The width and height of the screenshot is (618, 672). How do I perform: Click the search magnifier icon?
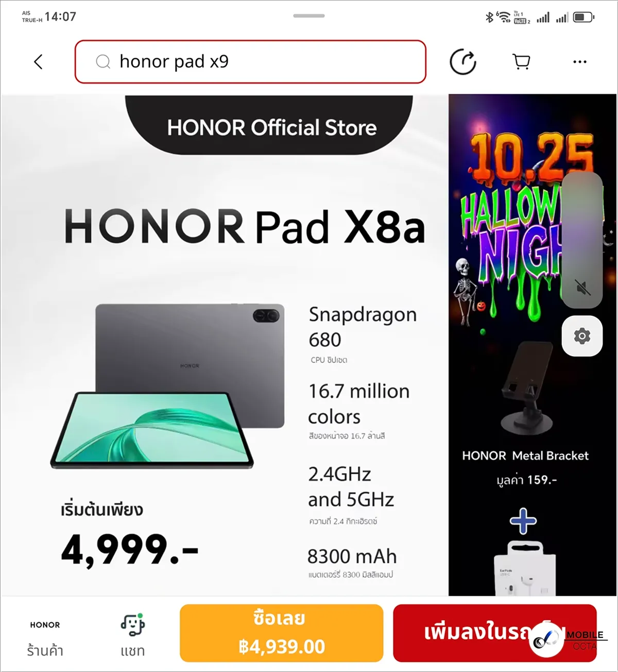[103, 62]
